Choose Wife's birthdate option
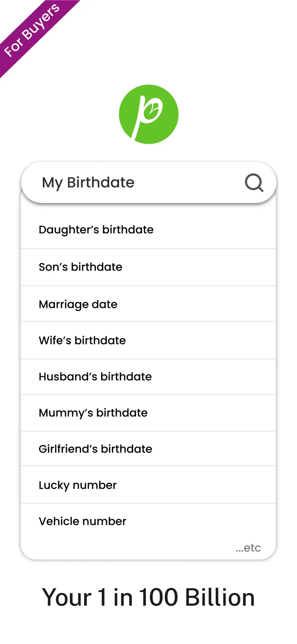Viewport: 297px width, 644px height. click(x=148, y=340)
